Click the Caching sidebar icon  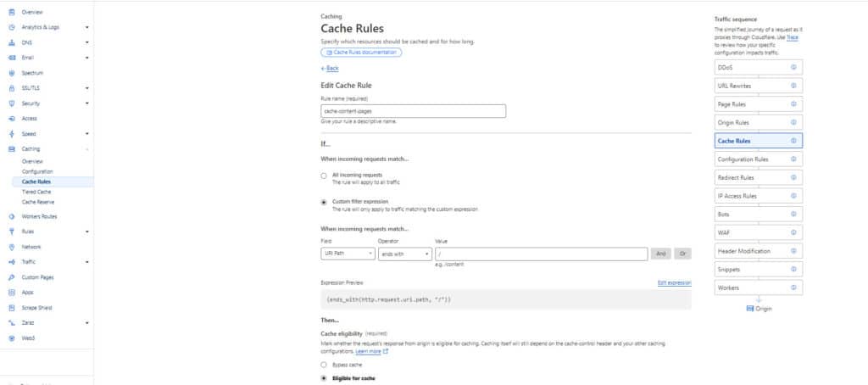[12, 149]
